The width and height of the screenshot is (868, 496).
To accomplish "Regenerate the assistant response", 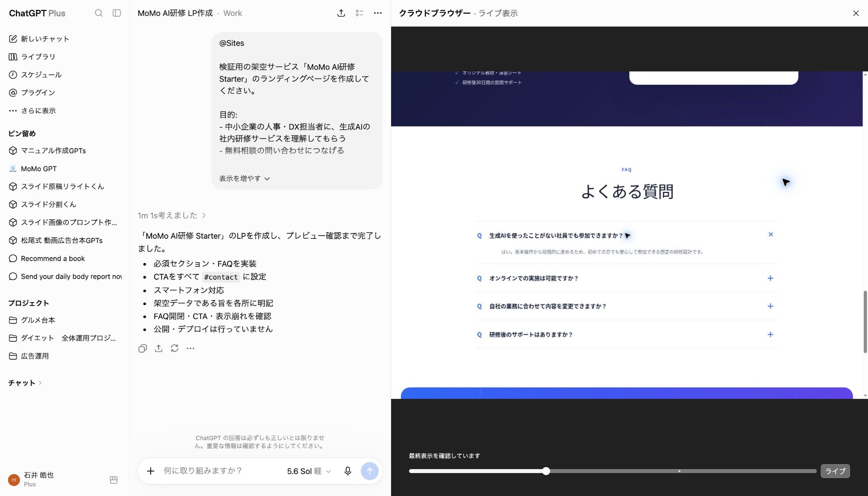I will [x=175, y=348].
